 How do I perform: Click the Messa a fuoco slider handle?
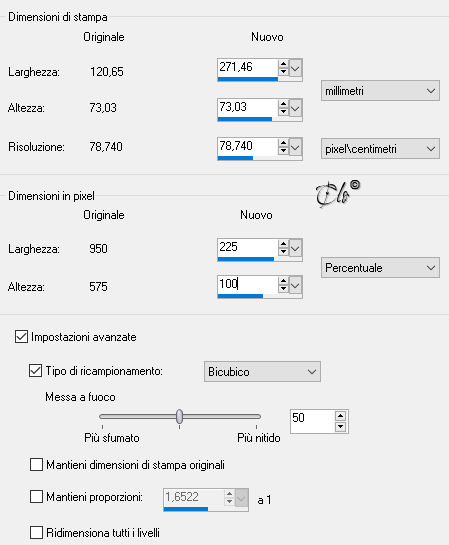tap(179, 416)
